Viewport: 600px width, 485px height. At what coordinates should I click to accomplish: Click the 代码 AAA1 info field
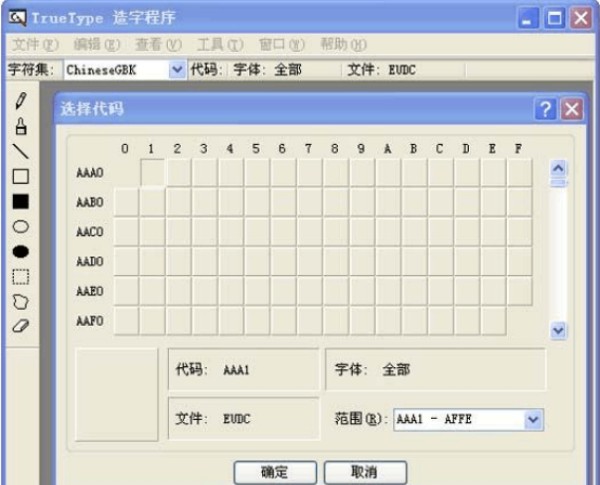click(243, 369)
